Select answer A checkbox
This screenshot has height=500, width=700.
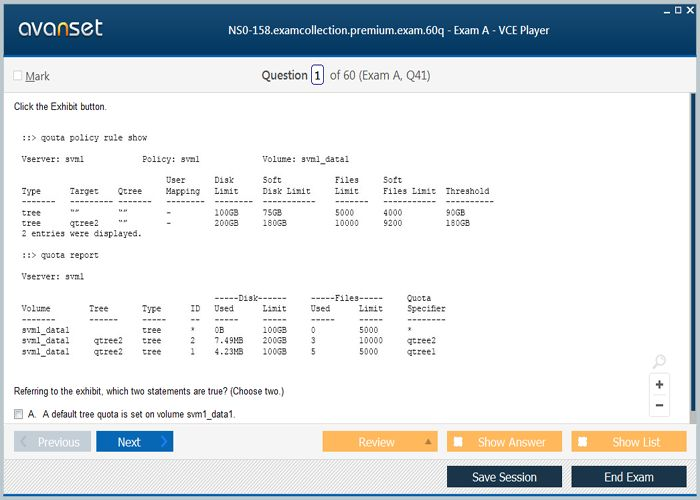(x=18, y=414)
